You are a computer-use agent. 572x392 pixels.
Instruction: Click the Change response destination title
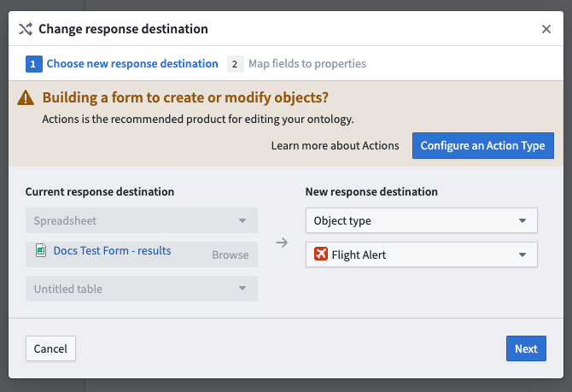click(123, 29)
